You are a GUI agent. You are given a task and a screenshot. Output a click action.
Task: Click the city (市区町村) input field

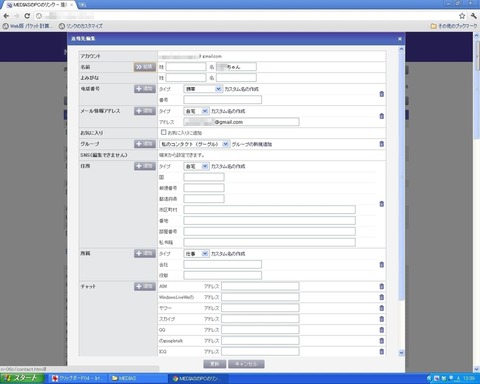coord(269,210)
